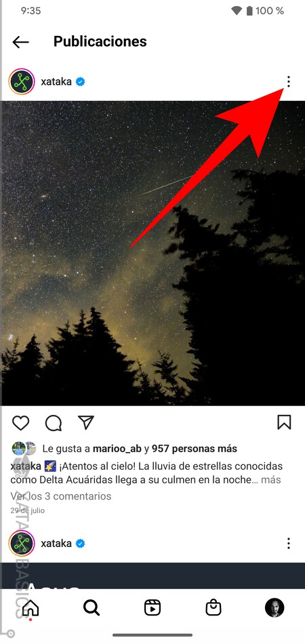Open three-dot options menu of first xataka post
305x644 pixels.
coord(289,82)
